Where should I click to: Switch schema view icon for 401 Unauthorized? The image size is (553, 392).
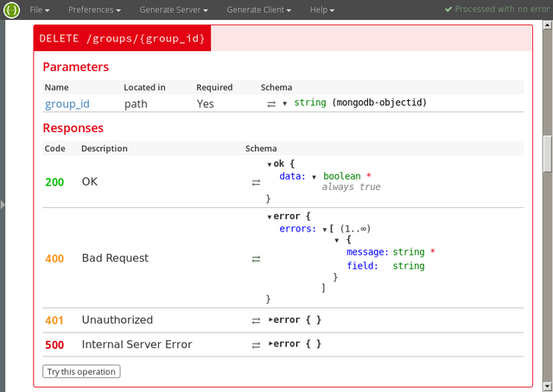click(x=256, y=320)
